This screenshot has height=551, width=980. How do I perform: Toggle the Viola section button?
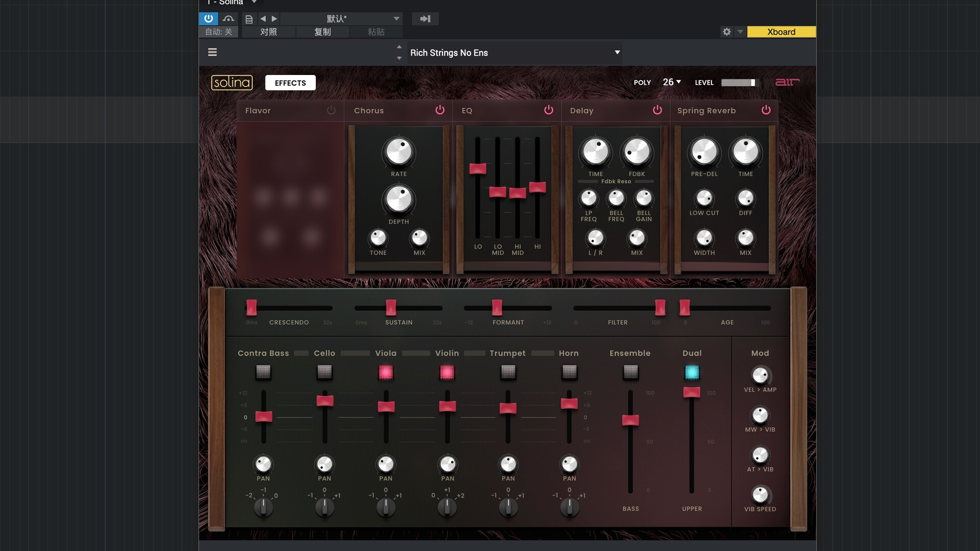coord(386,372)
